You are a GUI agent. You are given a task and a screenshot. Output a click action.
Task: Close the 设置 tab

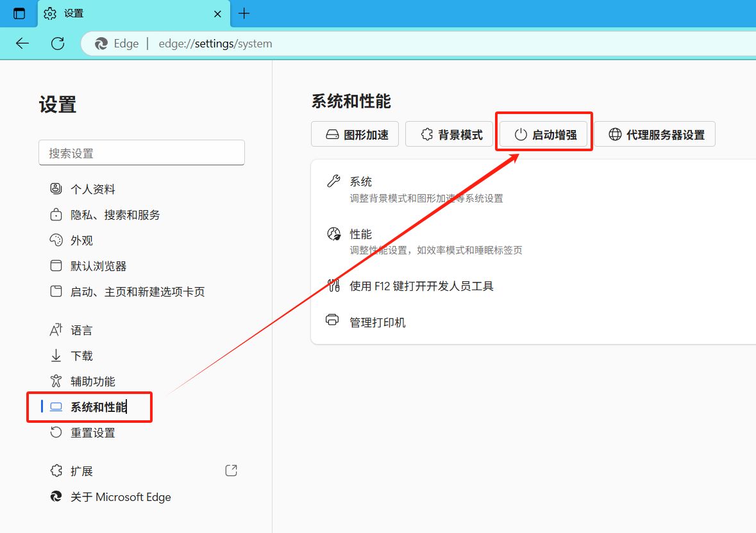coord(217,14)
